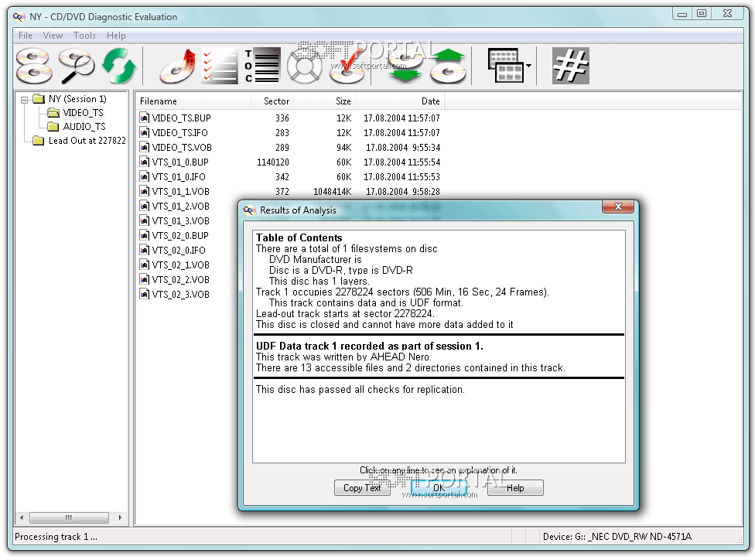Image resolution: width=755 pixels, height=560 pixels.
Task: Select file VTS_01_2.VOB
Action: pyautogui.click(x=180, y=206)
